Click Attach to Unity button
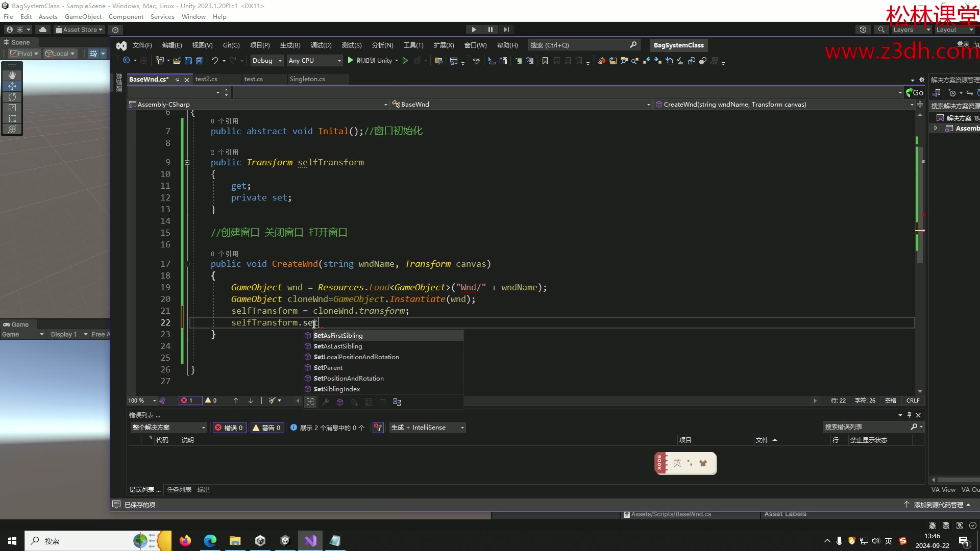Screen dimensions: 980x551 coord(372,61)
